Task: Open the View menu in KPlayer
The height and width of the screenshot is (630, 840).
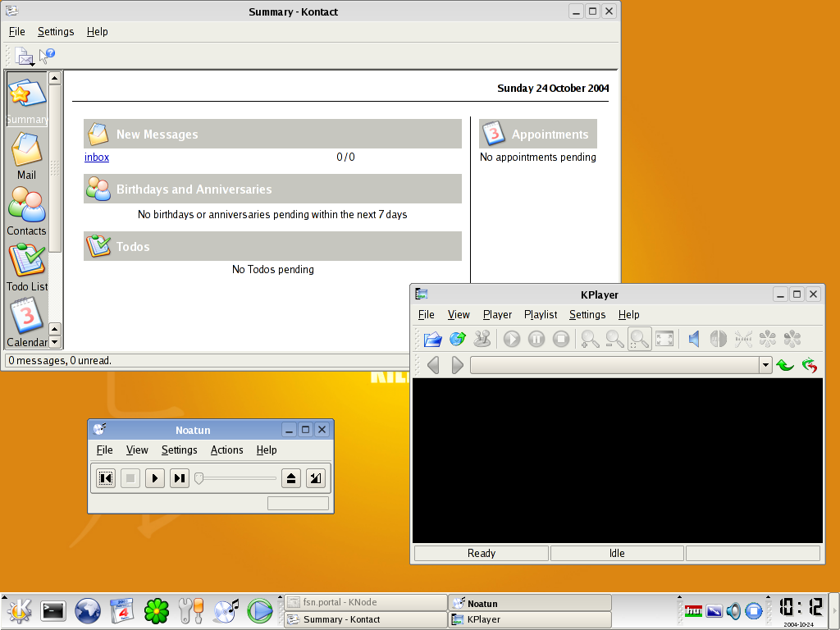Action: 459,314
